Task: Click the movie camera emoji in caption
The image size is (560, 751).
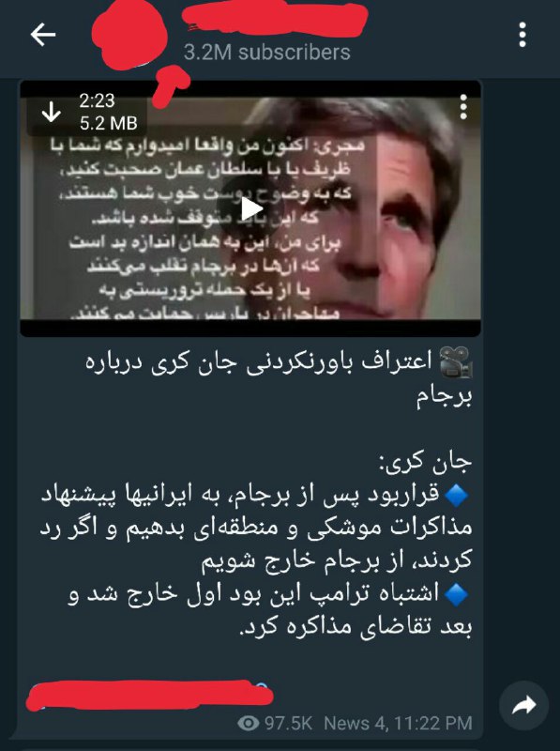Action: point(456,361)
